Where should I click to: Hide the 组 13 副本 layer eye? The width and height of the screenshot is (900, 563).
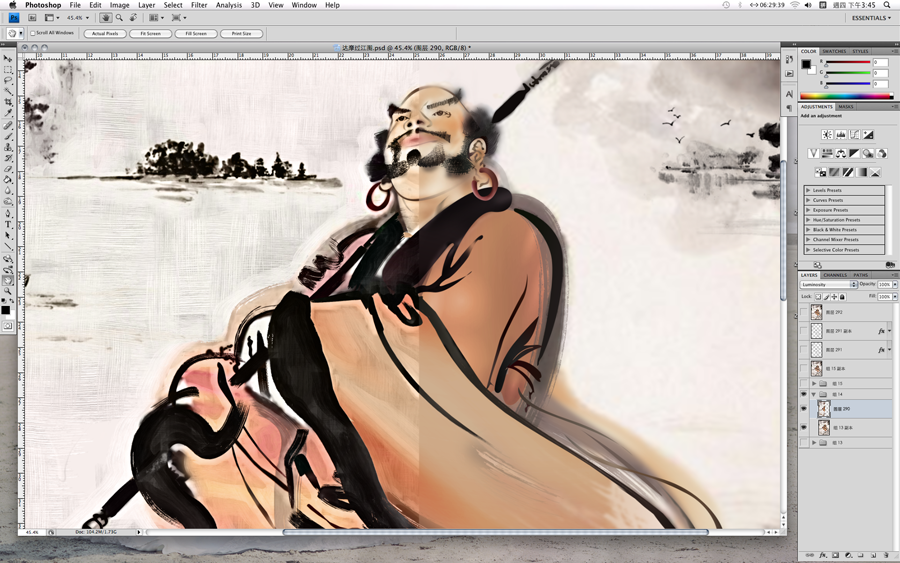pos(804,428)
